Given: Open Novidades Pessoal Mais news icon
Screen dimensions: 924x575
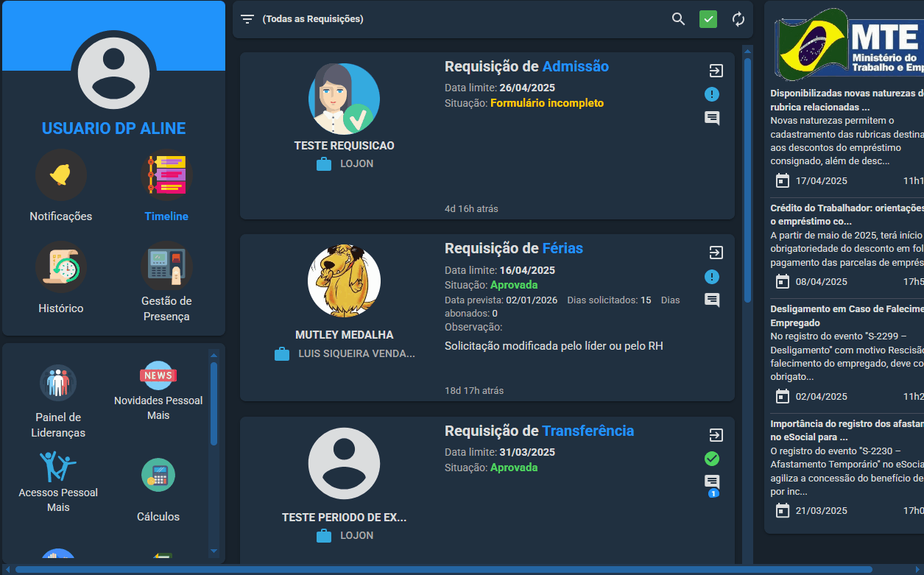Looking at the screenshot, I should pyautogui.click(x=158, y=376).
